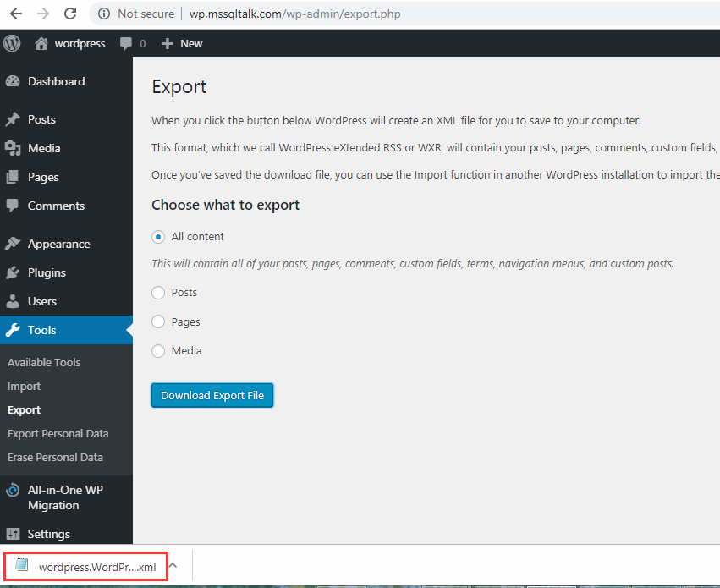The image size is (720, 588).
Task: Click the Settings sliders icon
Action: (x=13, y=534)
